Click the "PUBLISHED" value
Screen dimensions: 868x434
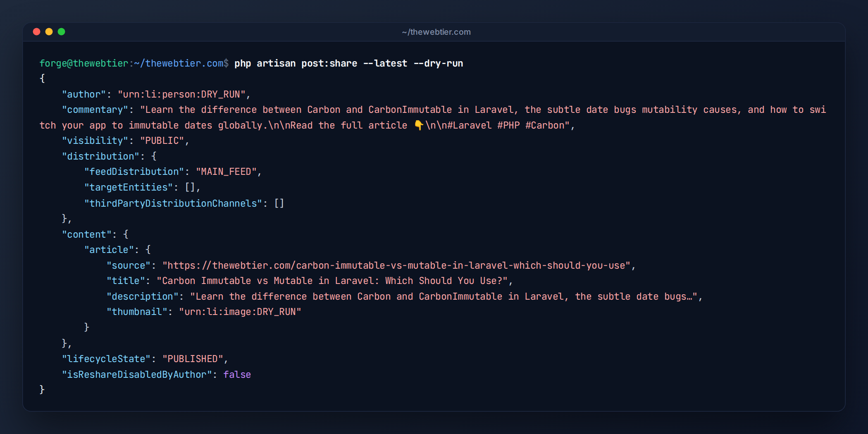tap(193, 359)
